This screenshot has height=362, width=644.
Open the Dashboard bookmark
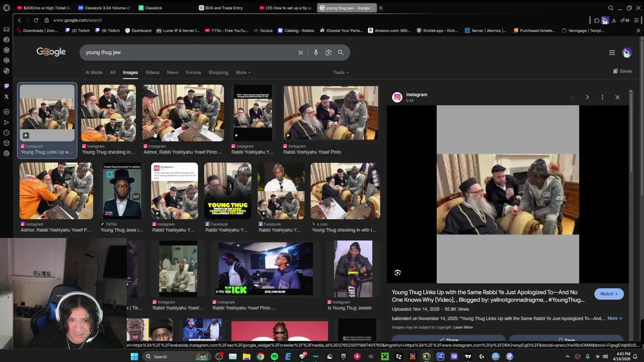tap(138, 31)
